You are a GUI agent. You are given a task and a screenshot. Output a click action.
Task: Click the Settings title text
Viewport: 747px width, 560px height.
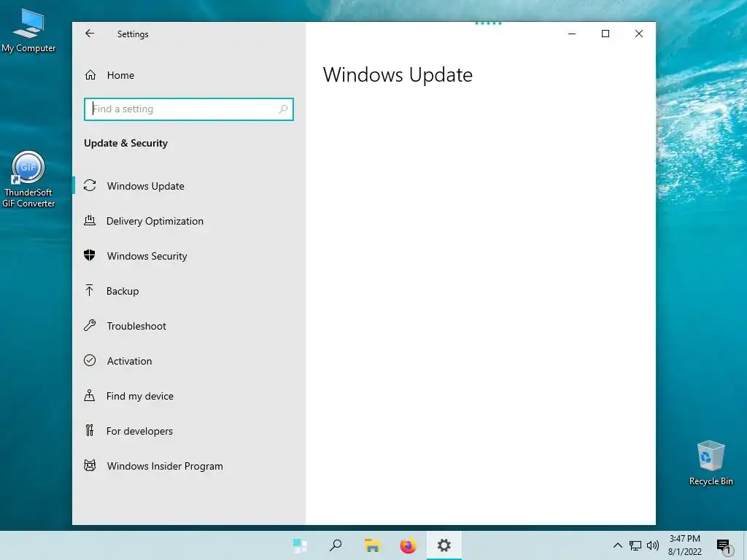133,34
